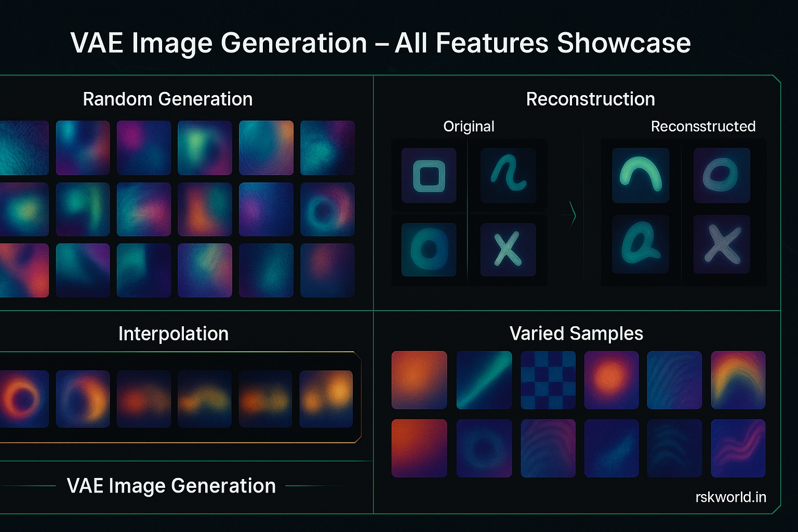Open the rskworld.in link
Screen dimensions: 798x532
(x=730, y=497)
